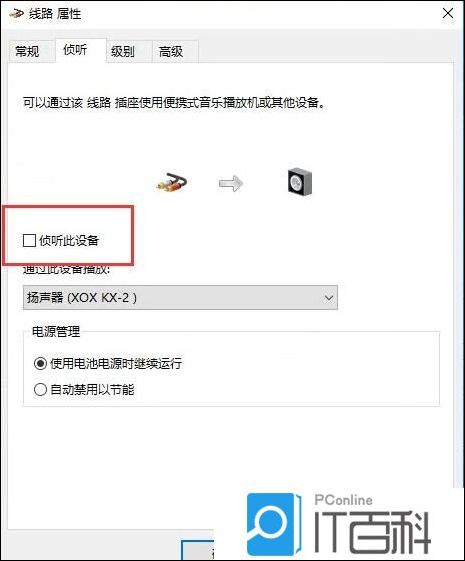Screen dimensions: 465x561
Task: Click the 电源管理 group label
Action: (x=56, y=332)
